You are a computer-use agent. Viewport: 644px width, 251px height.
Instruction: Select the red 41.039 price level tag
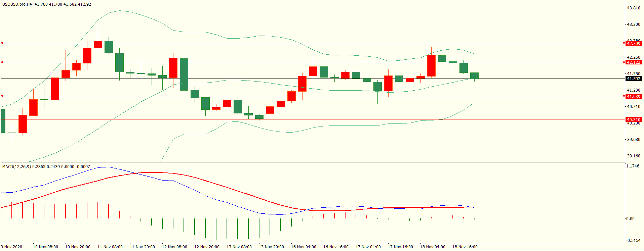click(x=633, y=96)
